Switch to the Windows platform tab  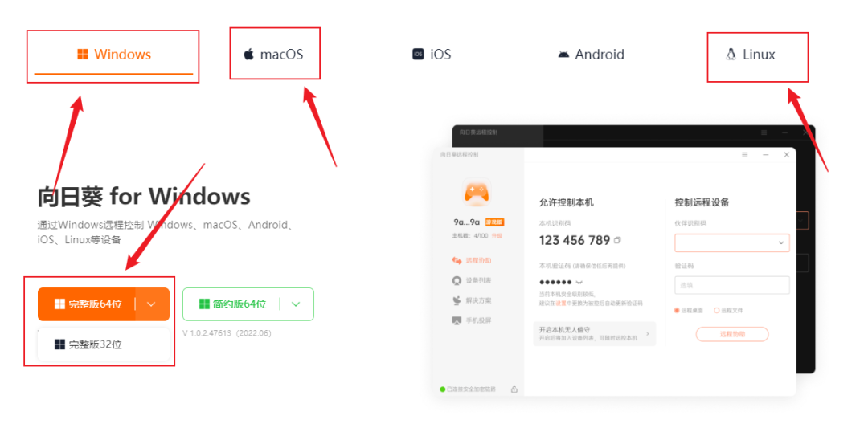113,55
